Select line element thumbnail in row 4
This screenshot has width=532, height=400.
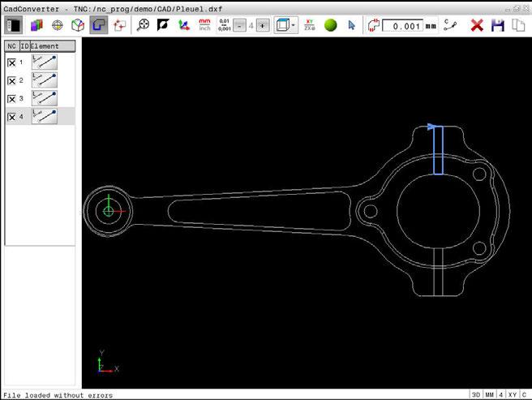tap(45, 117)
